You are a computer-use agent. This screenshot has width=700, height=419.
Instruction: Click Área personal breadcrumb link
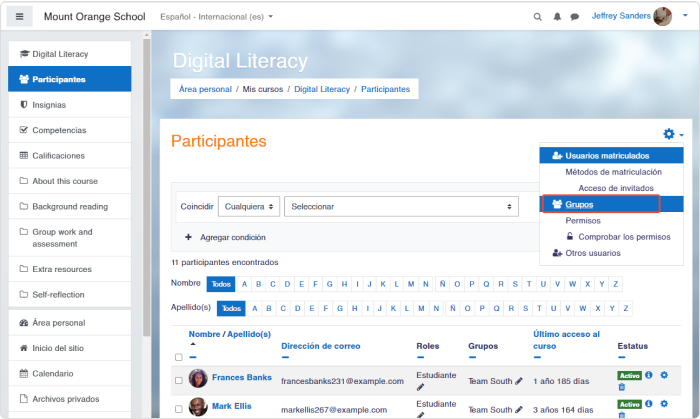[205, 89]
